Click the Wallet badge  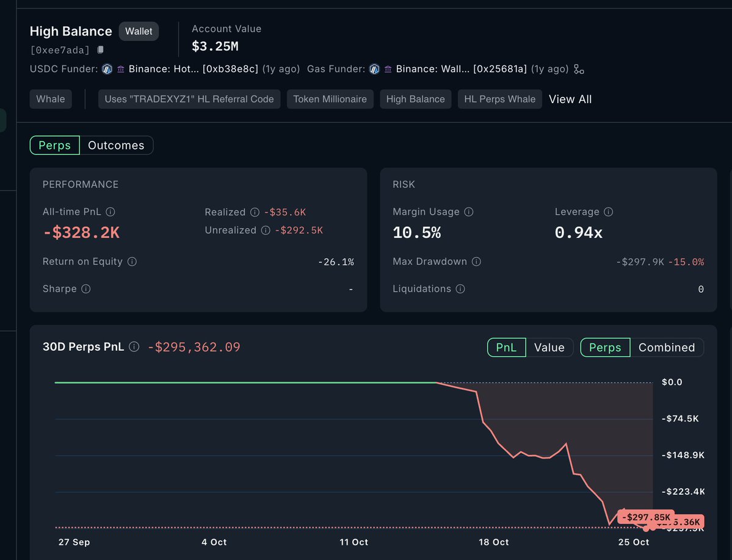(139, 31)
